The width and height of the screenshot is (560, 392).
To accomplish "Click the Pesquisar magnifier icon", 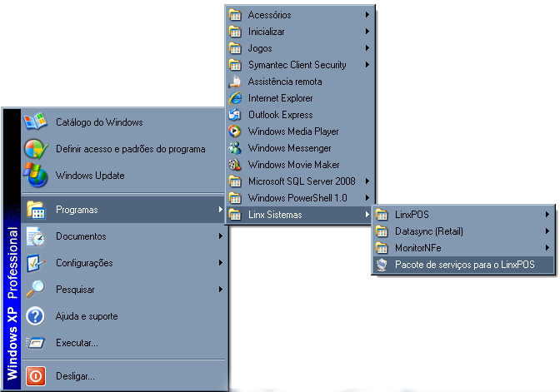I will tap(35, 290).
